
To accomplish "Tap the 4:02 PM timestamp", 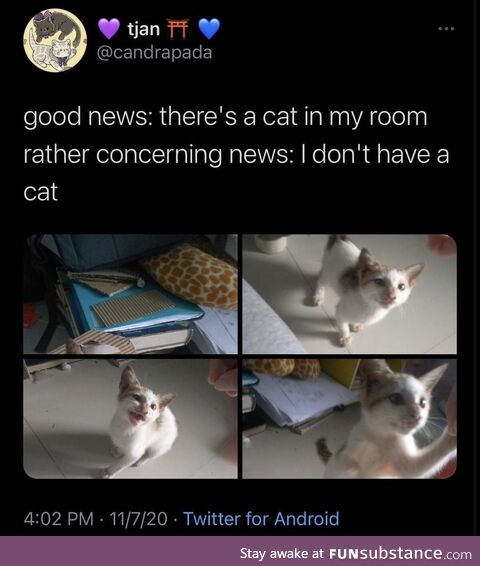I will coord(59,519).
